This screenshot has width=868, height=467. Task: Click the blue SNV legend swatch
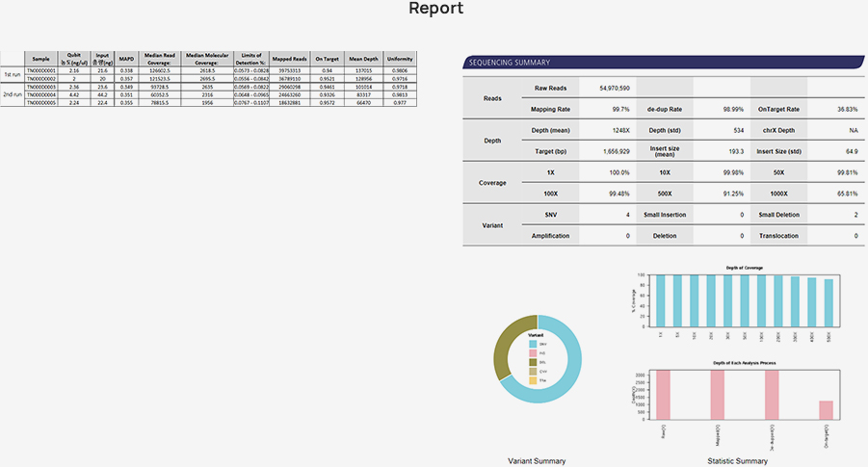[x=533, y=344]
